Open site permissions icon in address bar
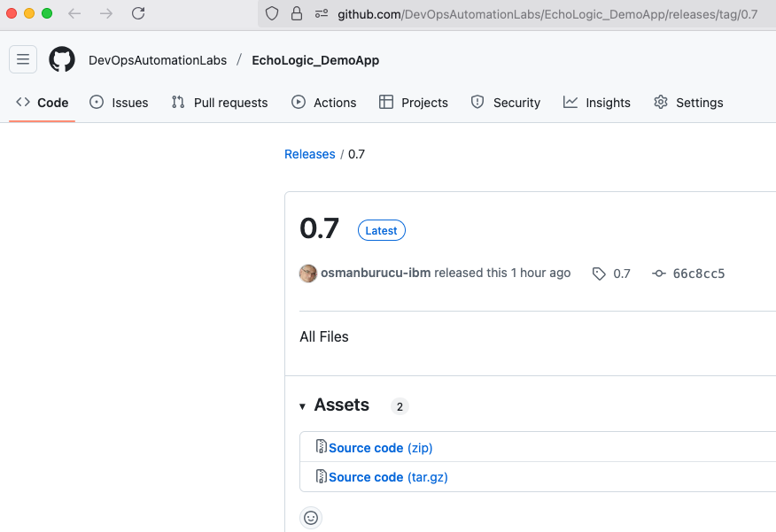This screenshot has height=532, width=776. point(322,13)
